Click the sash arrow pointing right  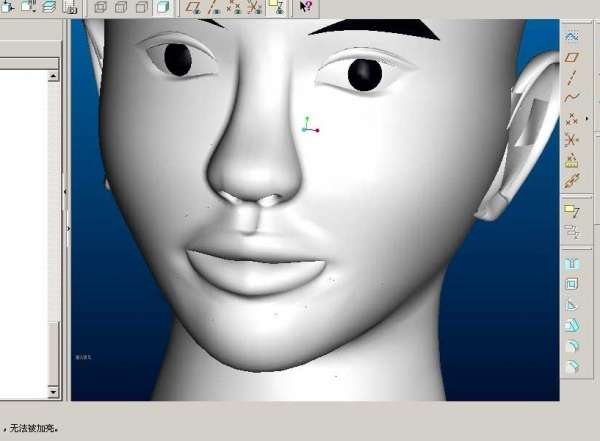coord(68,229)
